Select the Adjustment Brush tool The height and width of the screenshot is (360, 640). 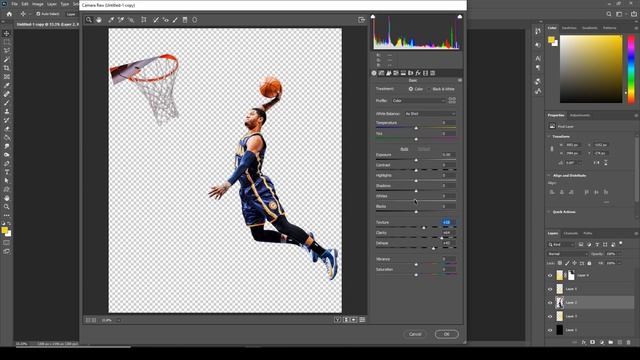pyautogui.click(x=175, y=20)
